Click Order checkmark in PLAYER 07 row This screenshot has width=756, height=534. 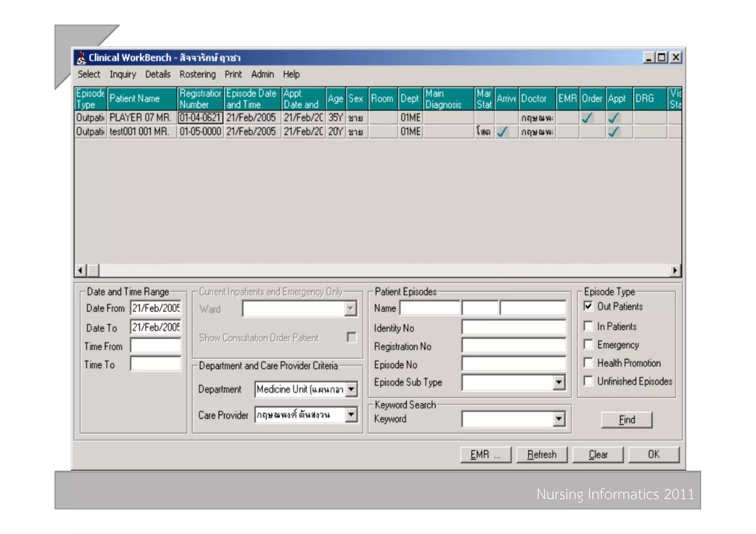pyautogui.click(x=587, y=118)
